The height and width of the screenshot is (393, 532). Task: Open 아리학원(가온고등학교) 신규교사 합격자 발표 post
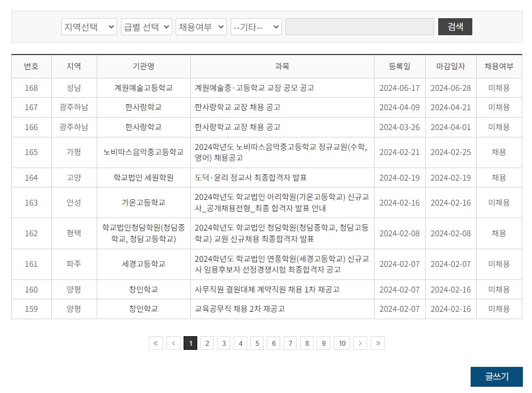pos(281,202)
